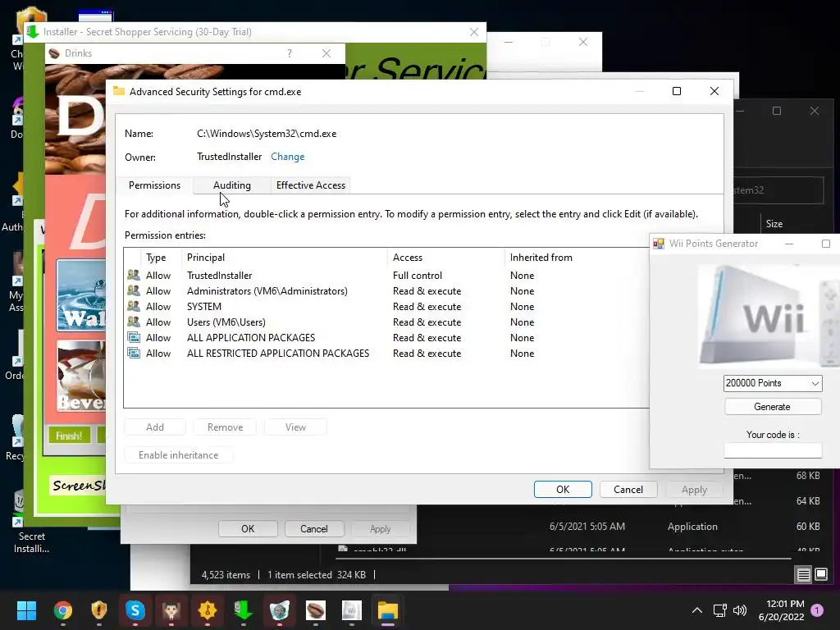
Task: Sort entries by the Type column
Action: tap(161, 258)
